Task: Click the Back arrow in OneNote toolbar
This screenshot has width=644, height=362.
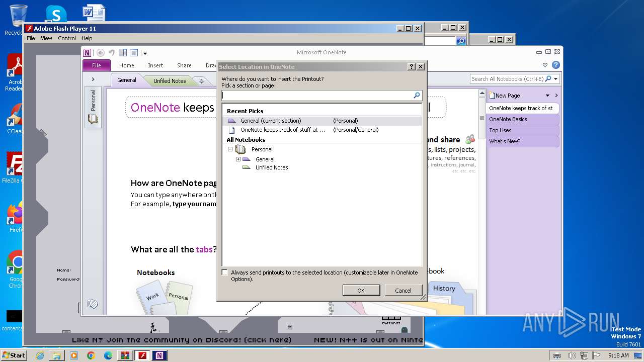Action: tap(101, 52)
